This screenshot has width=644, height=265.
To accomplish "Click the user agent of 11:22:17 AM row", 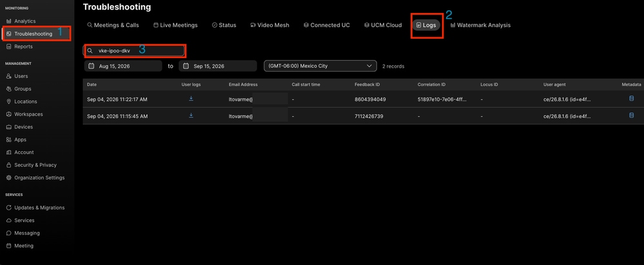I will pyautogui.click(x=567, y=99).
